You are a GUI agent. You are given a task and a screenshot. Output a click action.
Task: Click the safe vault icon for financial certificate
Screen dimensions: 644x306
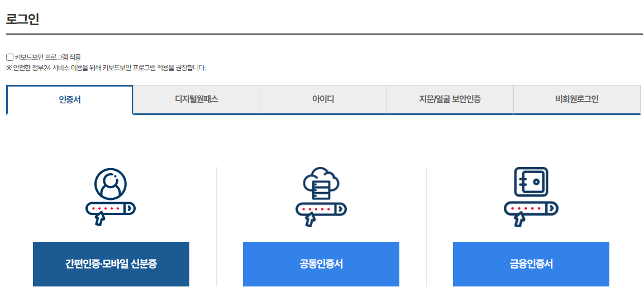tap(531, 183)
